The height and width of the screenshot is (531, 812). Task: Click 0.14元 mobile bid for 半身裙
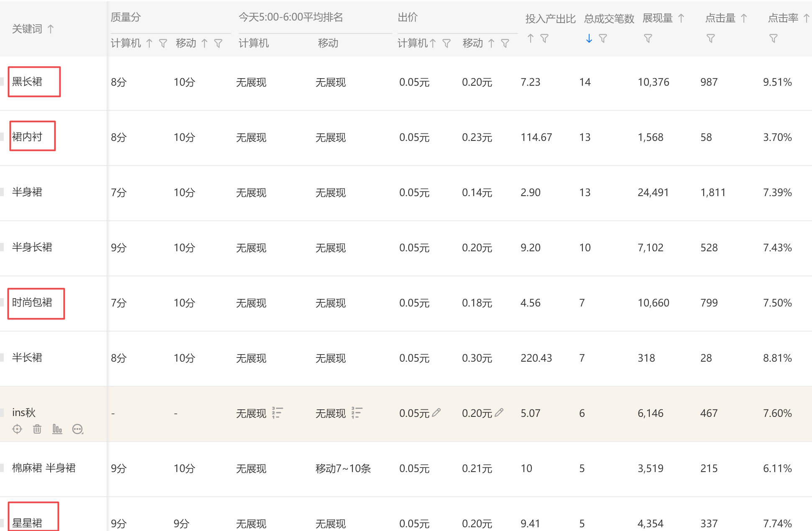[x=477, y=192]
